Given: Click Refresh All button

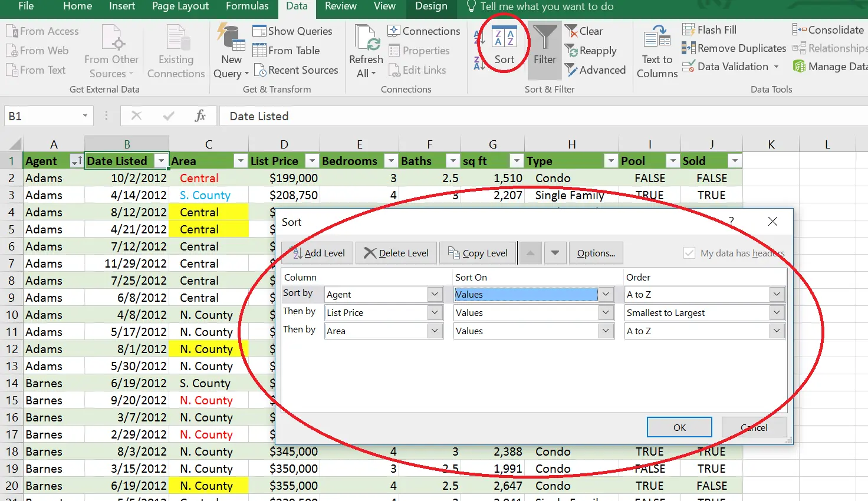Looking at the screenshot, I should pos(366,52).
